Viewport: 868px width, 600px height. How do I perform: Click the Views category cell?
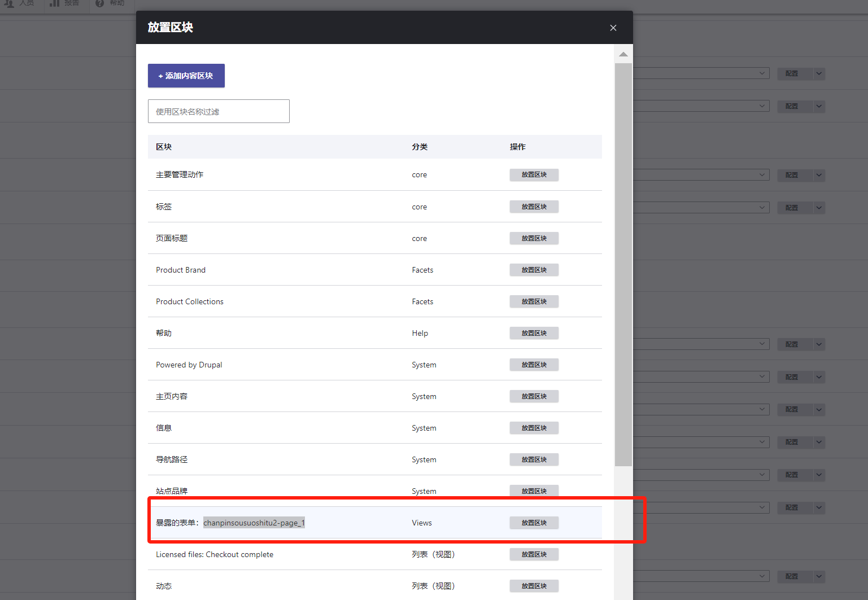pos(422,523)
